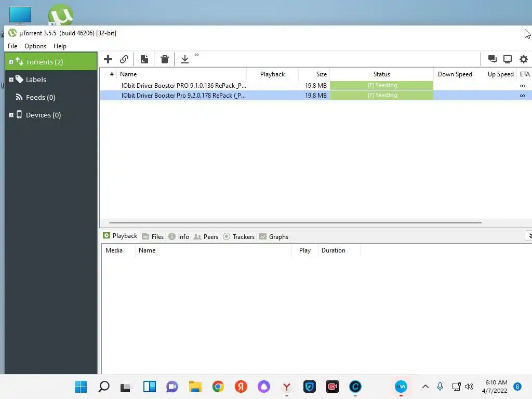The image size is (532, 399).
Task: Open the File menu
Action: tap(12, 46)
